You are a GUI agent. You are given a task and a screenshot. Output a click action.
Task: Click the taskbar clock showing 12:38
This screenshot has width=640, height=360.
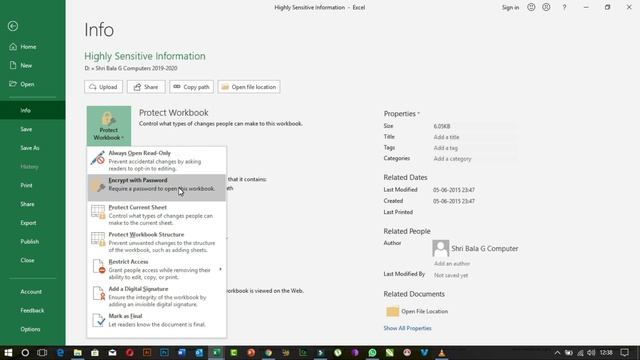[x=607, y=353]
